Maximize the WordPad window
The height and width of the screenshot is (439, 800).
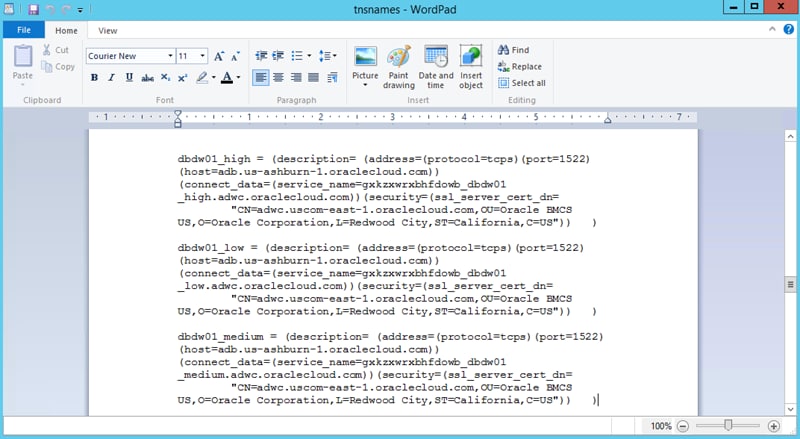pyautogui.click(x=754, y=7)
